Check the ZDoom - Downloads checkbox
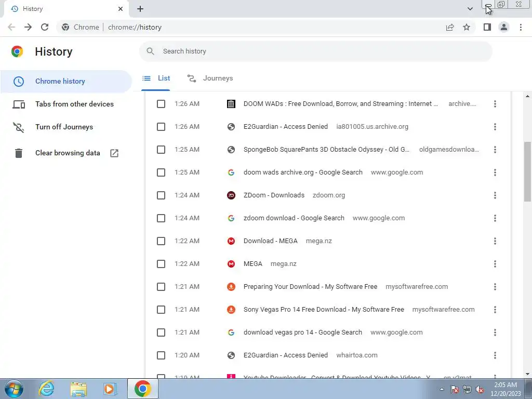Viewport: 532px width, 399px height. (x=161, y=195)
